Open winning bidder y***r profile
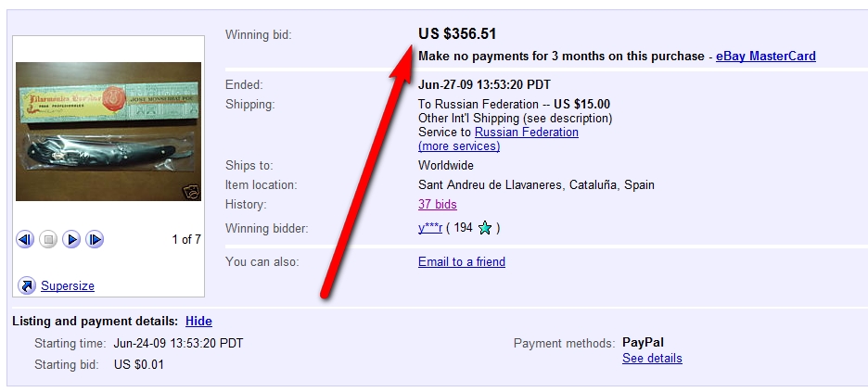Screen dimensions: 868x392 pyautogui.click(x=430, y=228)
